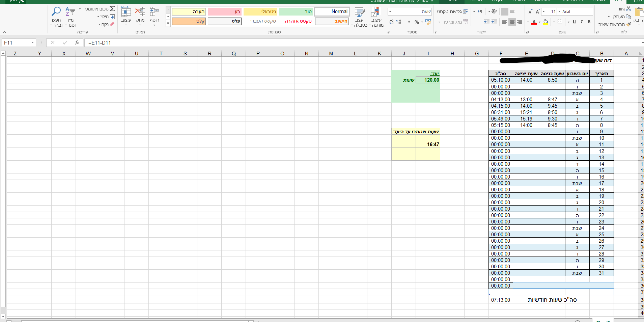Open the Arial font name dropdown

click(x=559, y=12)
